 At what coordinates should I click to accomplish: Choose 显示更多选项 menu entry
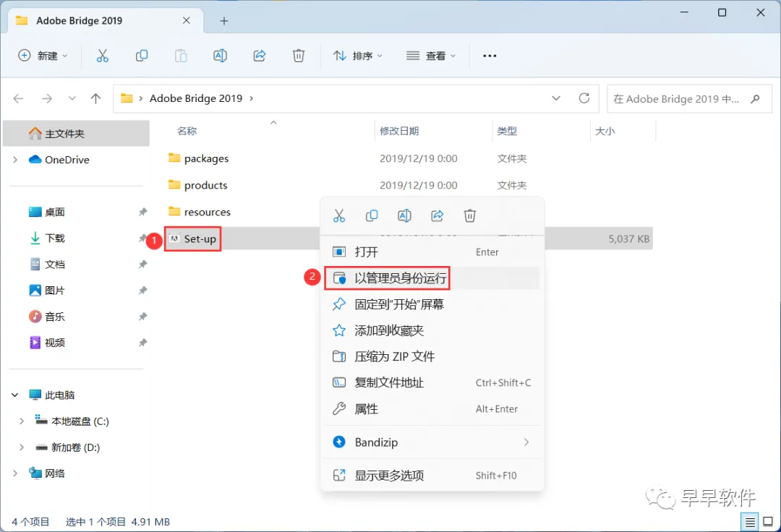(x=432, y=476)
